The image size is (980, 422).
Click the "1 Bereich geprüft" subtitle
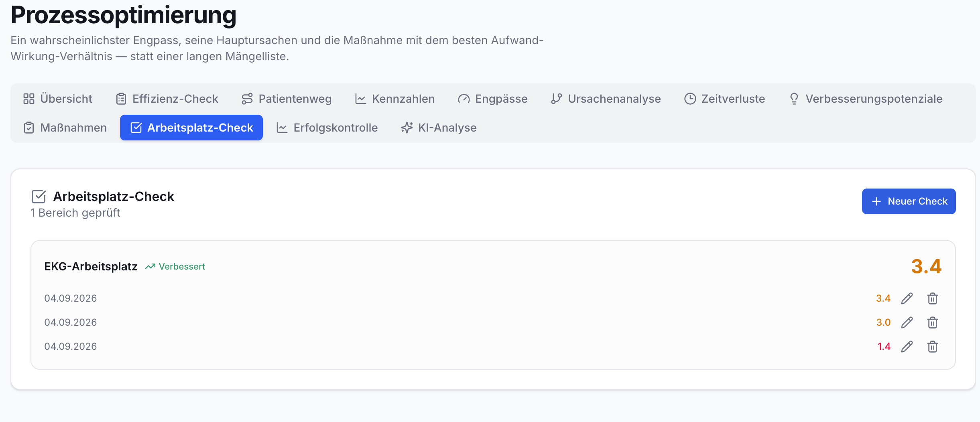[75, 213]
